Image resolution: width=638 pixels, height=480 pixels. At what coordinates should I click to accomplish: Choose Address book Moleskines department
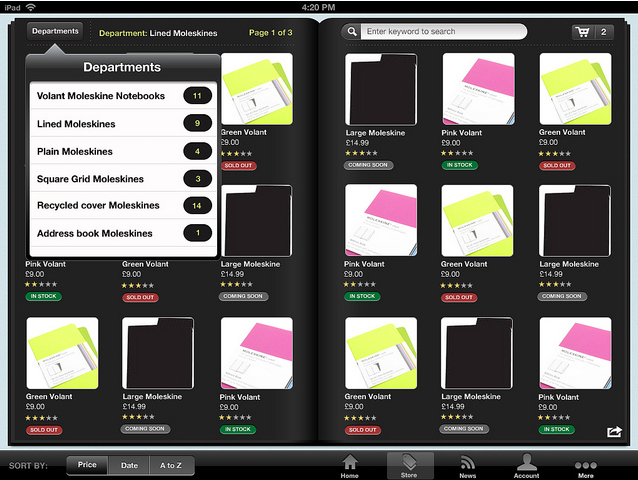pyautogui.click(x=123, y=233)
